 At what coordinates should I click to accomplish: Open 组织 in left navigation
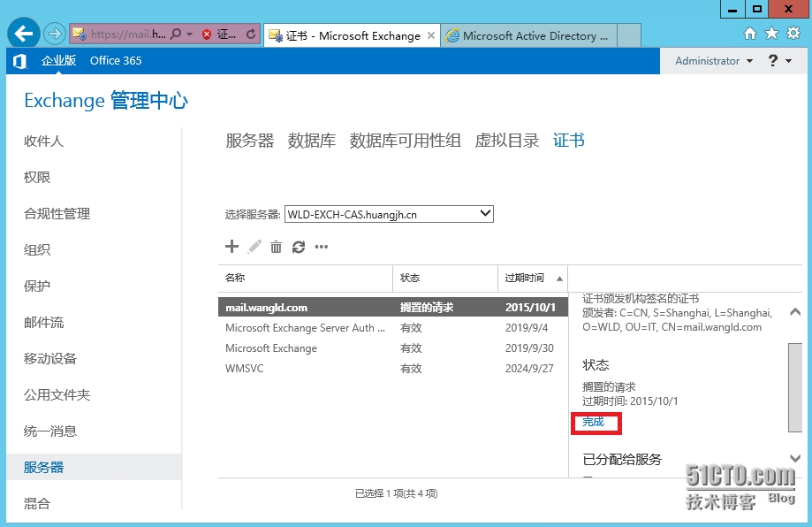[x=37, y=249]
